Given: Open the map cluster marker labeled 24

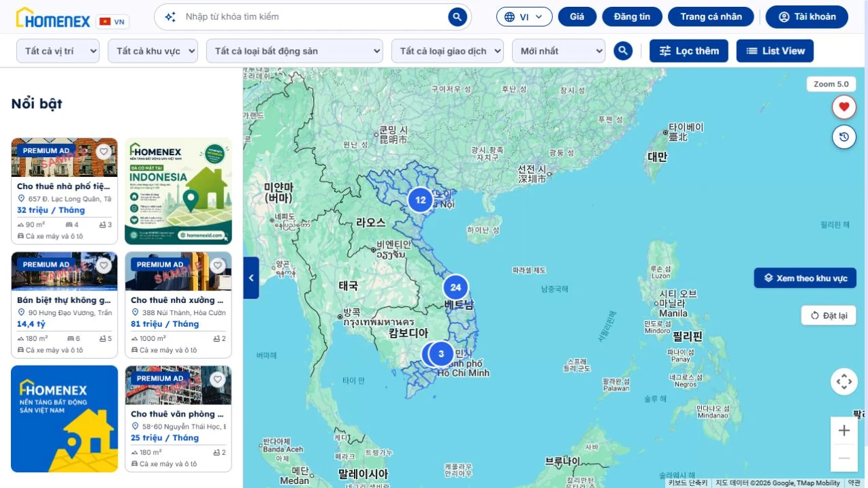Looking at the screenshot, I should [x=455, y=287].
